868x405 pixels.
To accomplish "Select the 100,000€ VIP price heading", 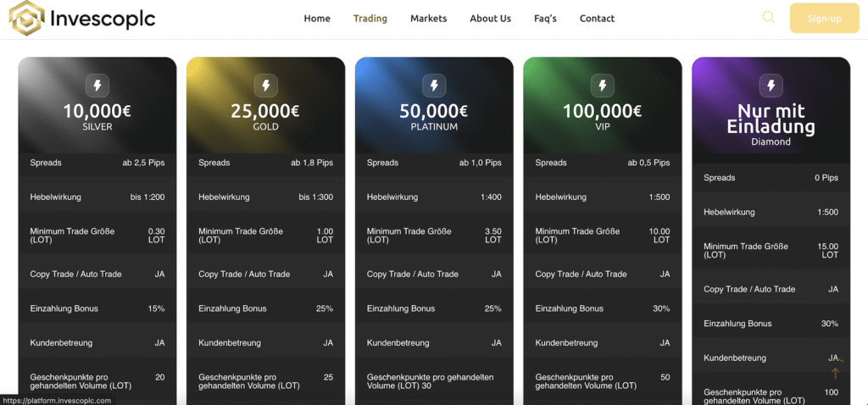I will pos(603,111).
